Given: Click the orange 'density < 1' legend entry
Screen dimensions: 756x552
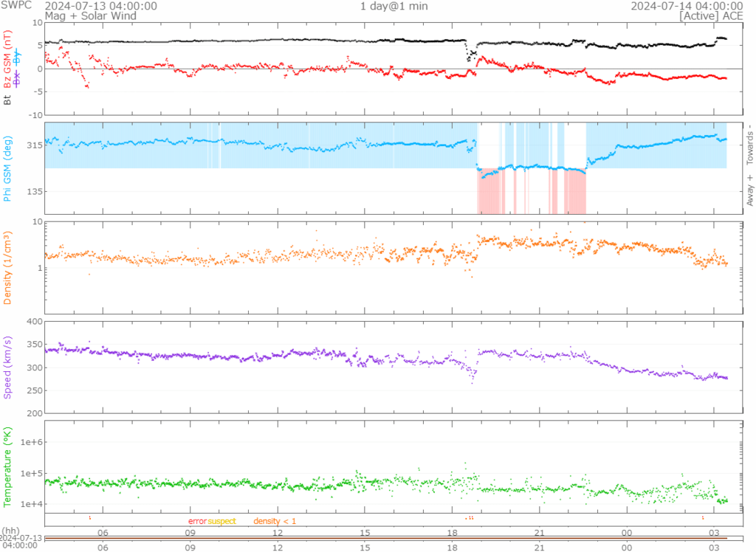Looking at the screenshot, I should pyautogui.click(x=275, y=521).
